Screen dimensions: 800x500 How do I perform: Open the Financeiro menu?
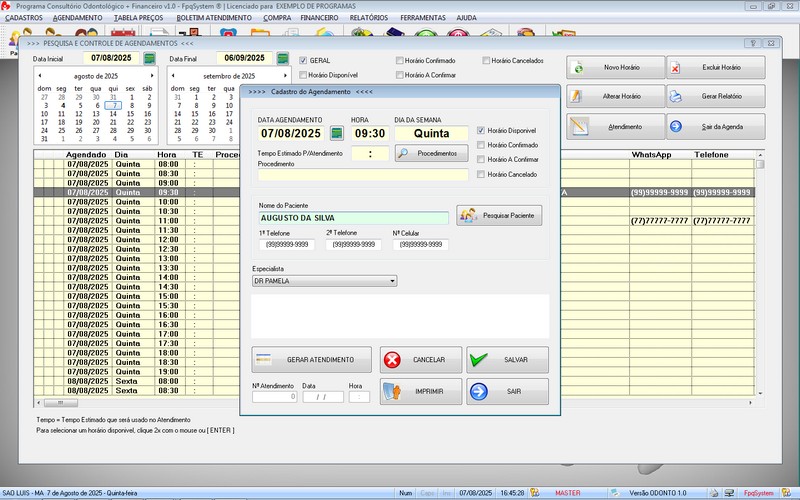tap(318, 18)
